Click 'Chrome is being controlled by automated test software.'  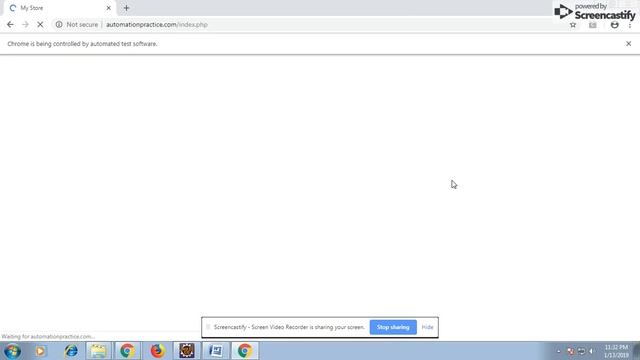(x=82, y=44)
